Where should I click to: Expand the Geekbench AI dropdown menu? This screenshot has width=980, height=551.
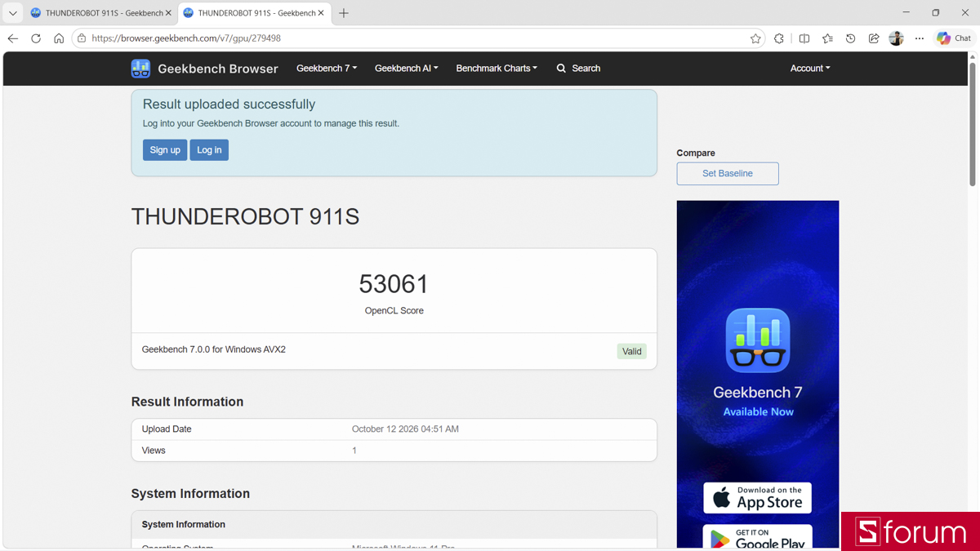(x=407, y=69)
